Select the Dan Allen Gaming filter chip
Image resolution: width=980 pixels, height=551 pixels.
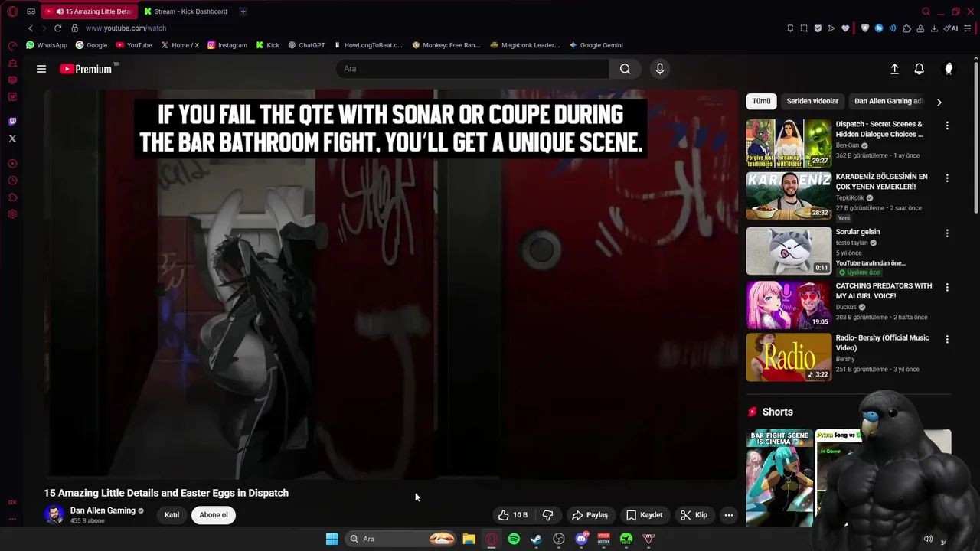click(x=888, y=101)
